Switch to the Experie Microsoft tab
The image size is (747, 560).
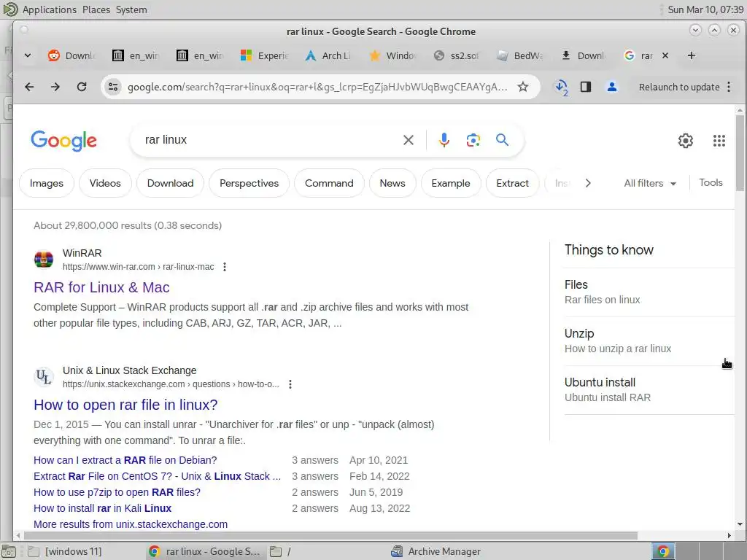tap(265, 55)
